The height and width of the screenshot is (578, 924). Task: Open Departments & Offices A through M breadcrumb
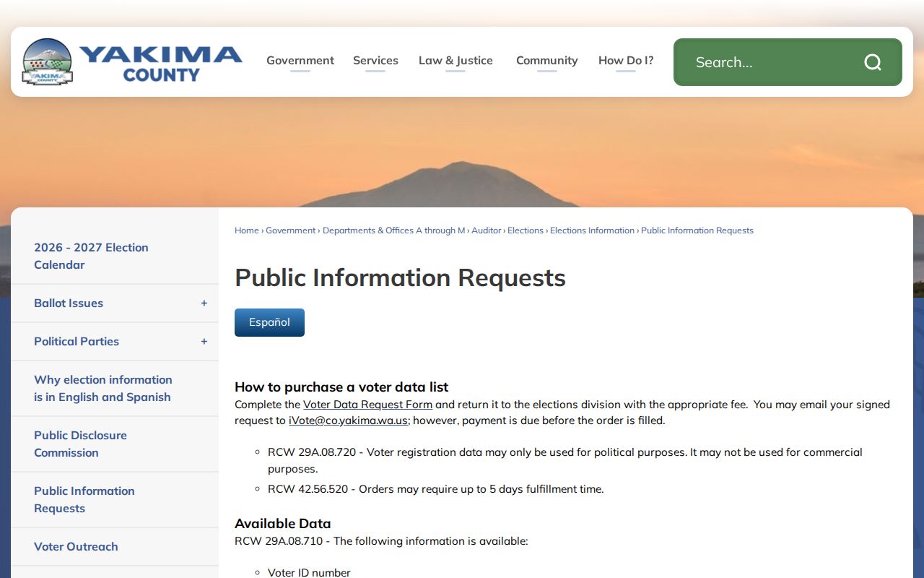click(x=393, y=230)
